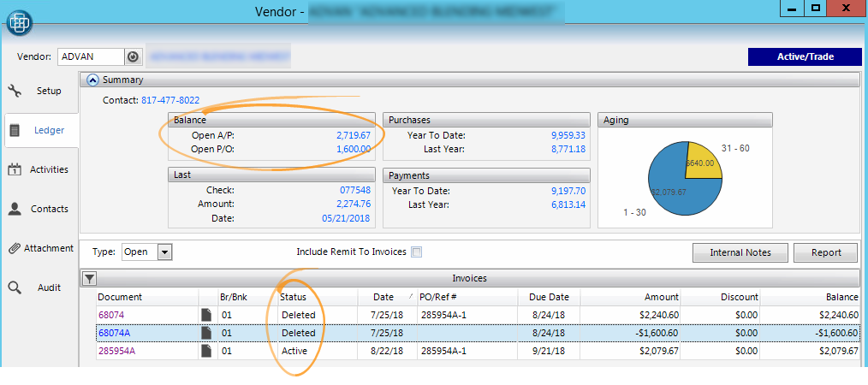Open the document icon for invoice 285954A
Image resolution: width=868 pixels, height=385 pixels.
[205, 351]
